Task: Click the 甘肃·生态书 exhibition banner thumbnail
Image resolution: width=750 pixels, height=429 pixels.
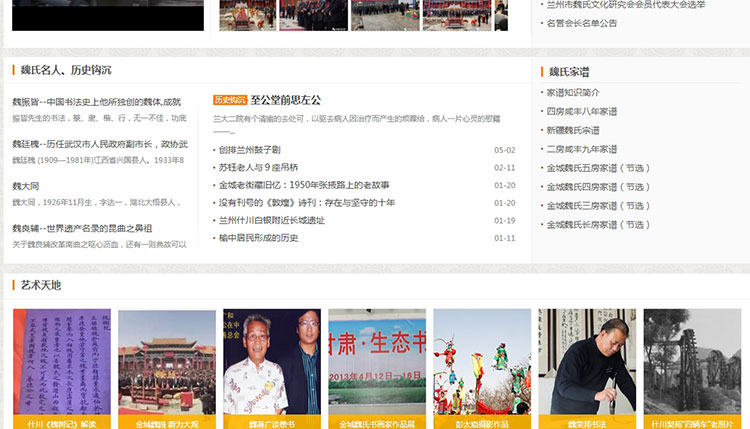Action: (376, 361)
